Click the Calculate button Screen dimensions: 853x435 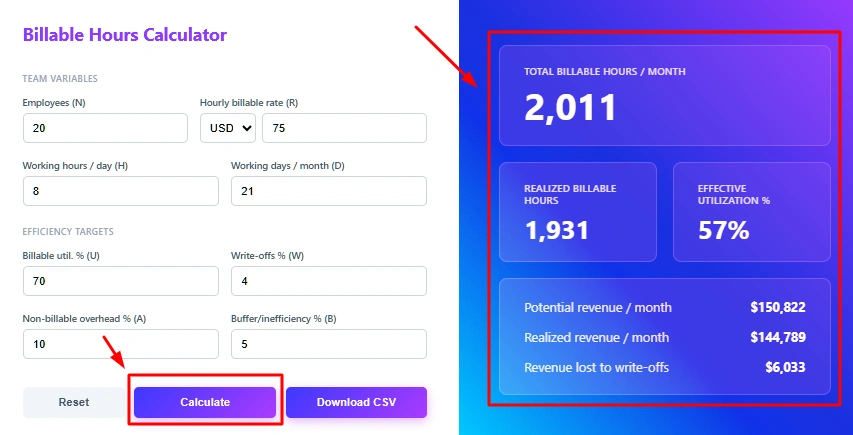click(205, 402)
